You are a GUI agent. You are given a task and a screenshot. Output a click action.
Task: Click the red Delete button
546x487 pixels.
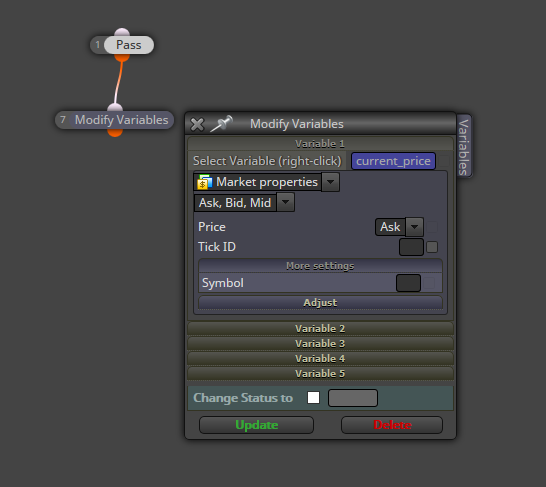point(392,425)
